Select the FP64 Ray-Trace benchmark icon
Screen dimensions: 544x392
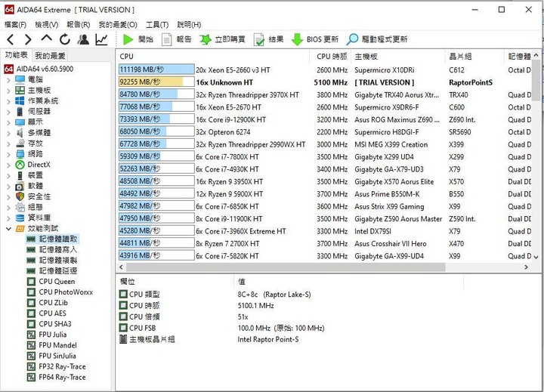click(31, 378)
